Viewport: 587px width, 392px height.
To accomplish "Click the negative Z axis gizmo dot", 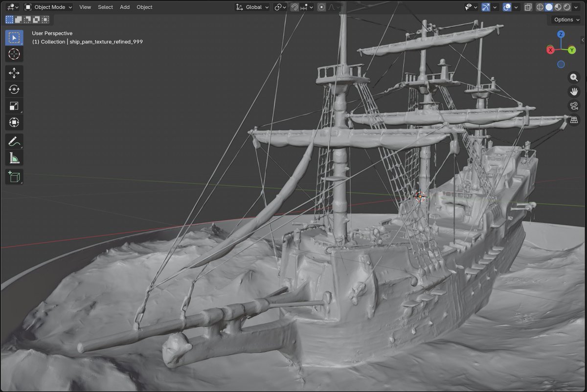I will tap(561, 64).
